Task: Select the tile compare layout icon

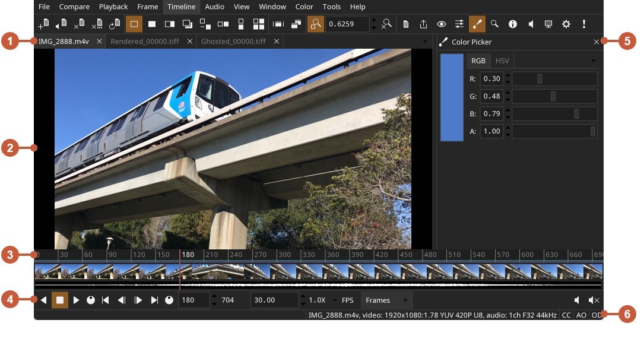Action: (259, 24)
